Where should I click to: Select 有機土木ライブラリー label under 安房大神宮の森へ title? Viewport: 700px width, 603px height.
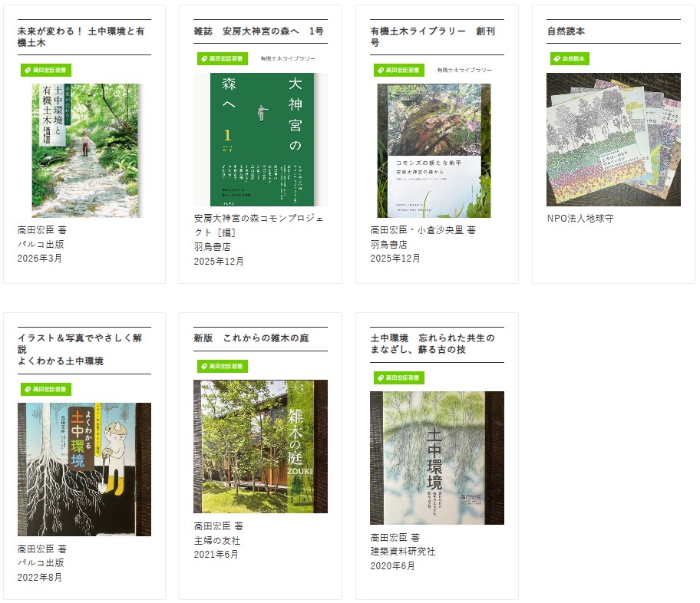coord(288,58)
